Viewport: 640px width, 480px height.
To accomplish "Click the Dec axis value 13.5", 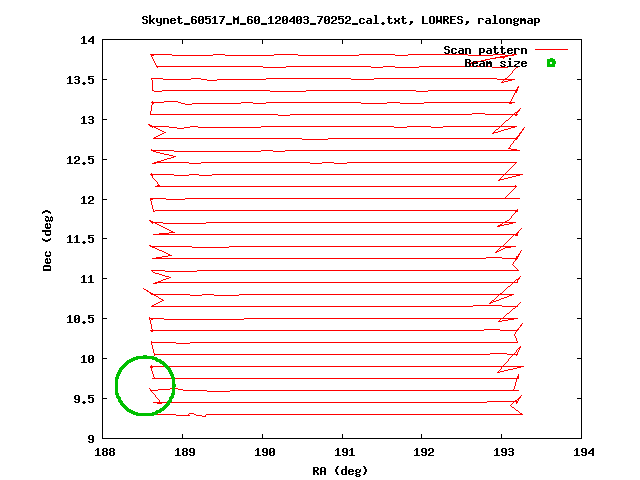I will coord(80,80).
